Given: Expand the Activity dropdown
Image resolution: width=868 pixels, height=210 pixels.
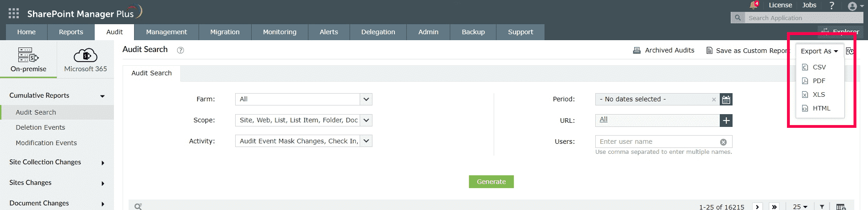Looking at the screenshot, I should click(x=366, y=141).
